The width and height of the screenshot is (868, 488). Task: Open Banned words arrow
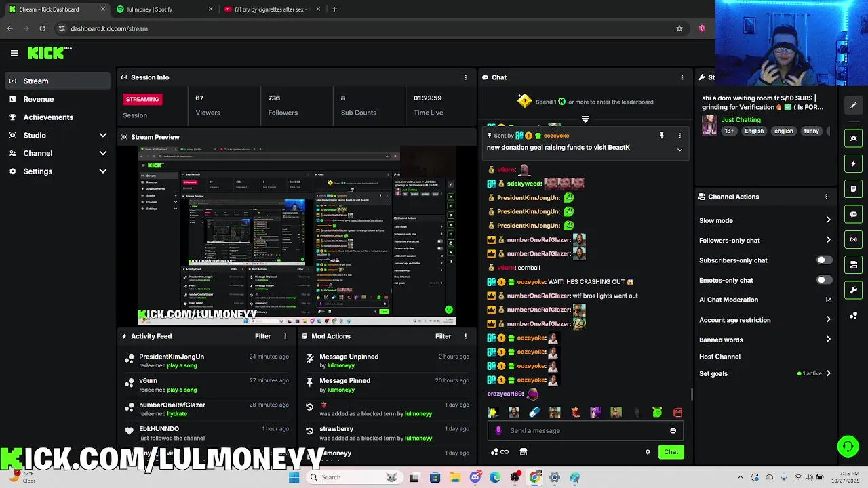[828, 340]
